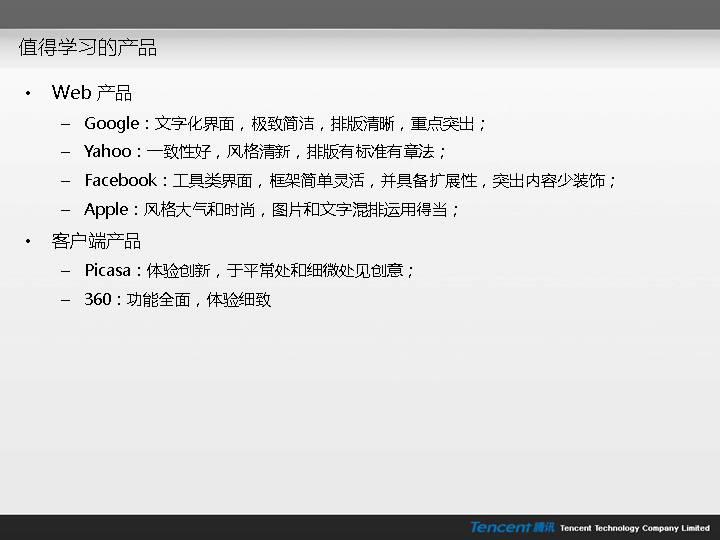
Task: Click the 360 line about 功能全面
Action: (x=178, y=300)
